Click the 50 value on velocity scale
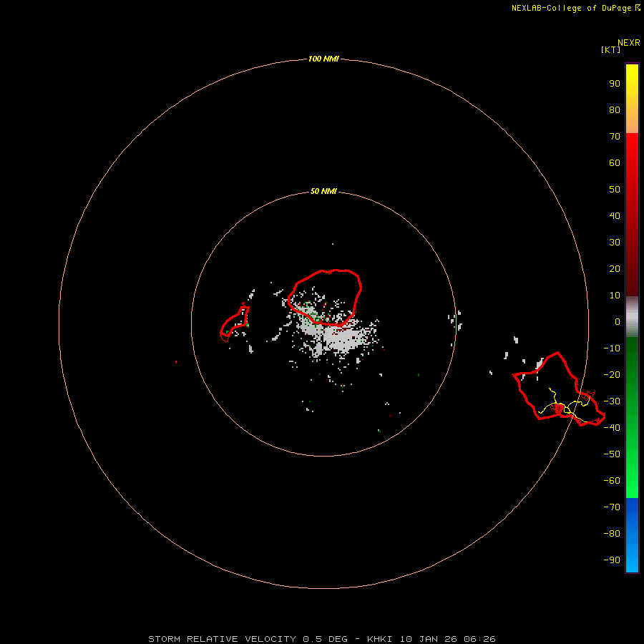 (x=615, y=190)
